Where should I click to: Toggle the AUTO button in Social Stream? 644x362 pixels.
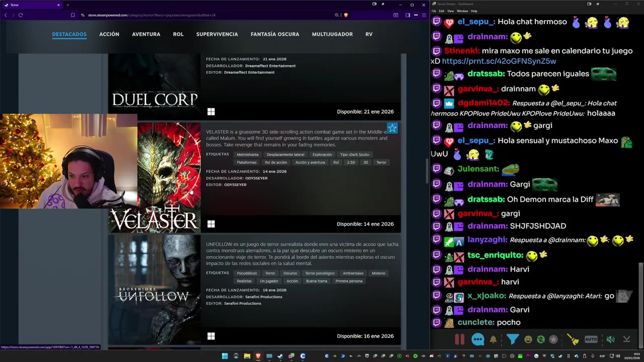click(x=591, y=339)
